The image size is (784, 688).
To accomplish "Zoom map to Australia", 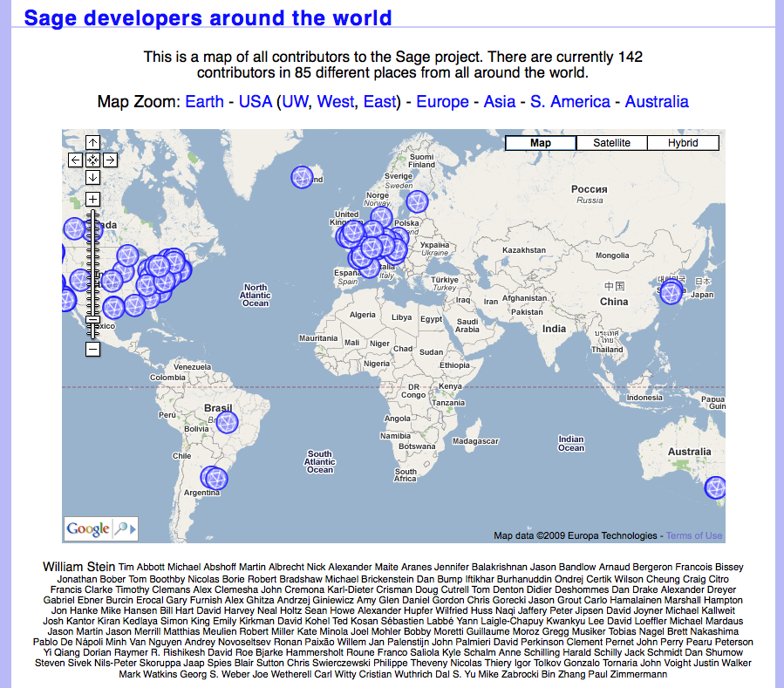I will tap(657, 101).
